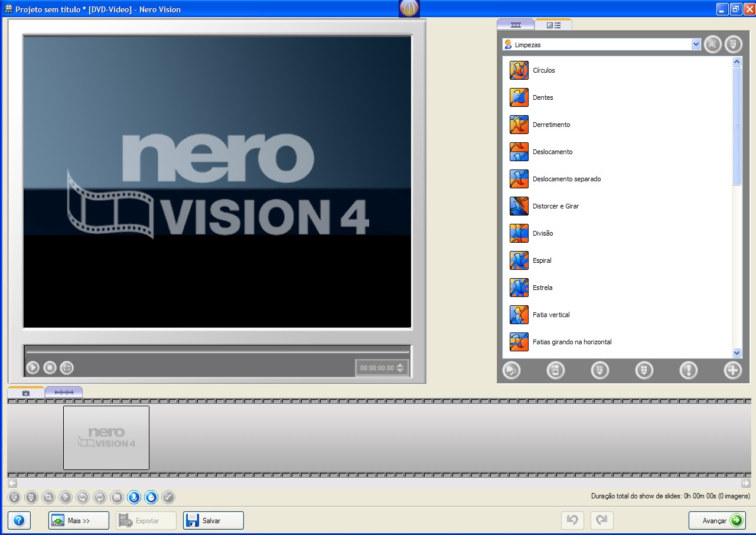The height and width of the screenshot is (535, 756).
Task: Click the Exportar button
Action: [x=146, y=521]
